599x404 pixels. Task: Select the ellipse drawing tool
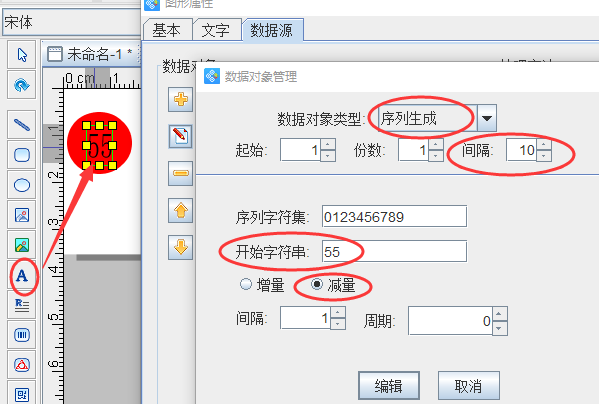(22, 185)
